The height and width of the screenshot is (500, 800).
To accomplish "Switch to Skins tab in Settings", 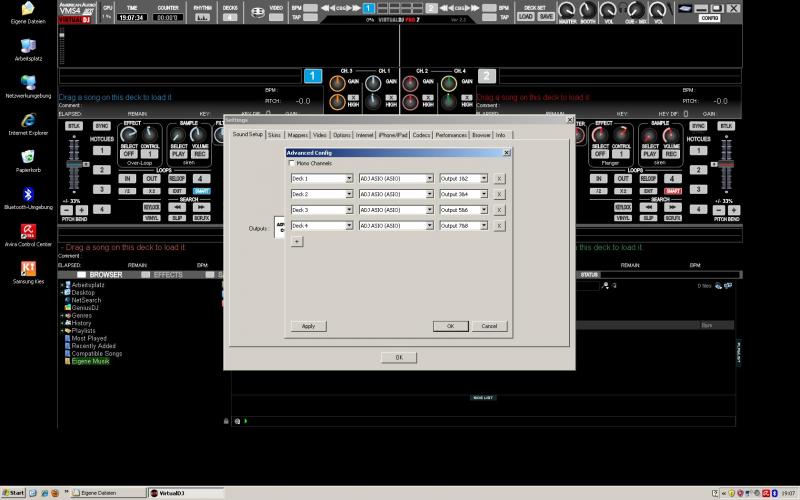I will [x=274, y=135].
